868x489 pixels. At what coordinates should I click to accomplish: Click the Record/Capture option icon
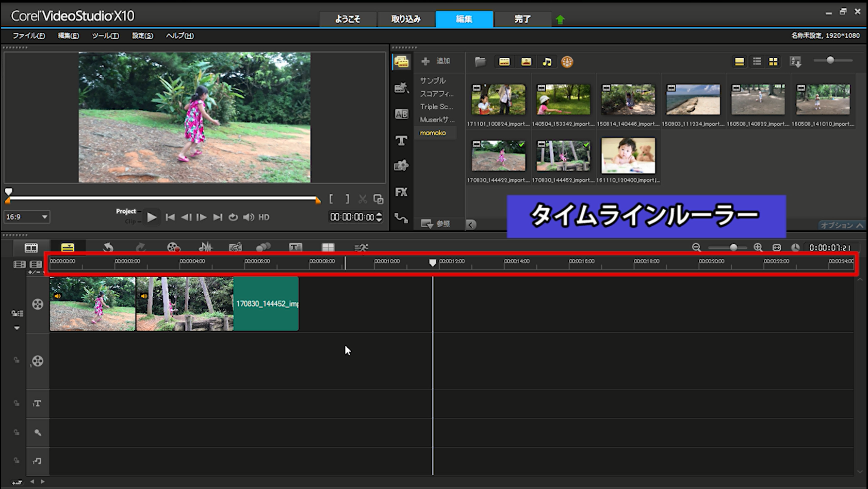tap(173, 248)
